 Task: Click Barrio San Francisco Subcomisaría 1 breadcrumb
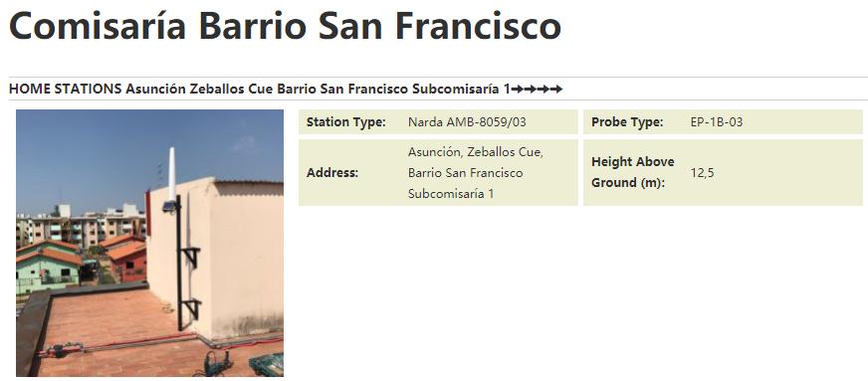tap(393, 89)
